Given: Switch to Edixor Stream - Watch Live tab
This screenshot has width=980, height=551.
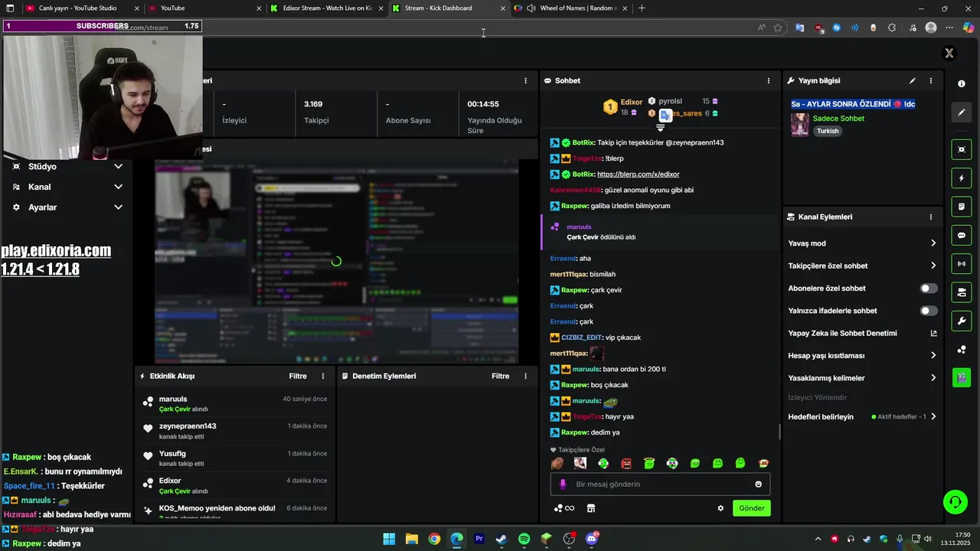Looking at the screenshot, I should point(328,8).
